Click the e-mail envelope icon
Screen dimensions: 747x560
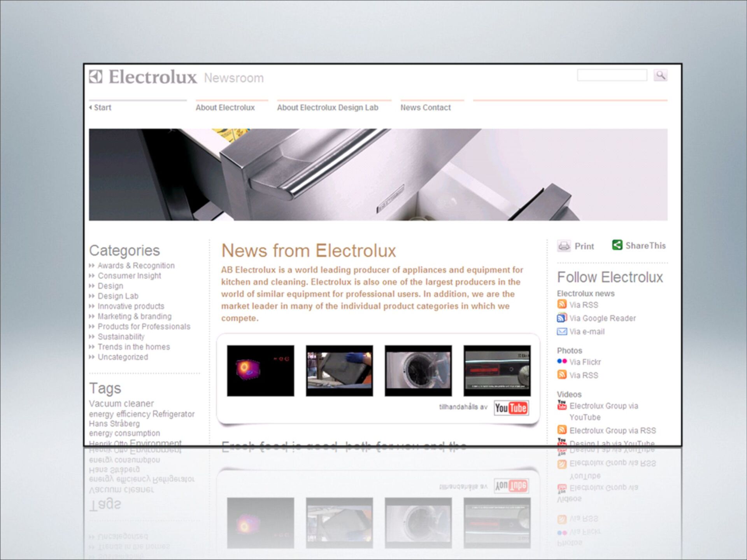point(562,332)
